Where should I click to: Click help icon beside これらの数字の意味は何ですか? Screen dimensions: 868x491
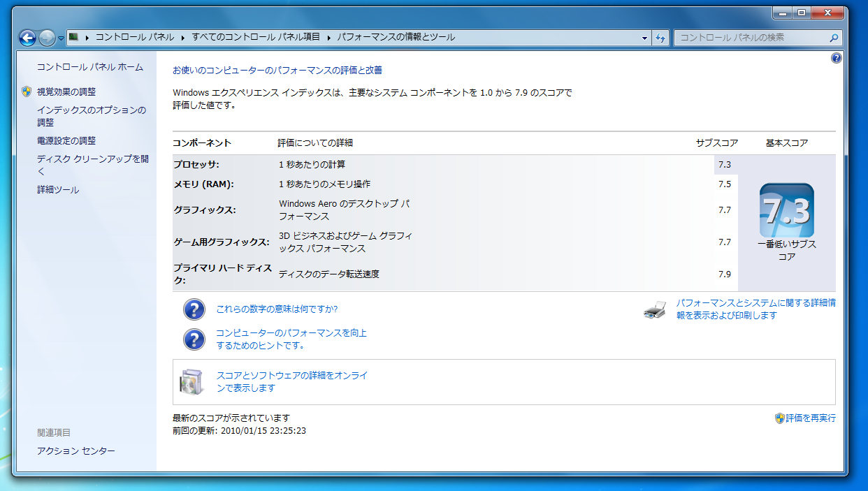pos(194,309)
